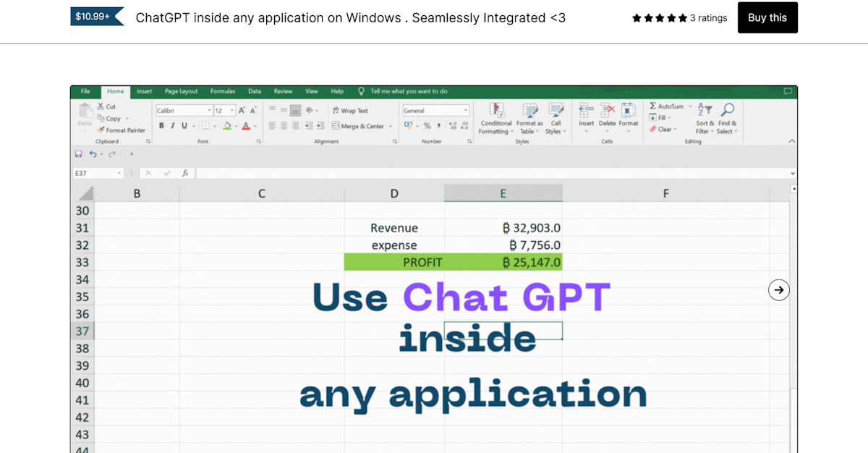The height and width of the screenshot is (453, 868).
Task: Open the font size 12 dropdown
Action: 232,111
